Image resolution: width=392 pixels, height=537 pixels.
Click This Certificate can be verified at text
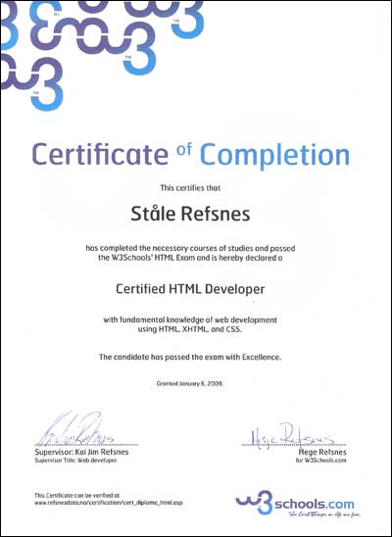tap(76, 495)
